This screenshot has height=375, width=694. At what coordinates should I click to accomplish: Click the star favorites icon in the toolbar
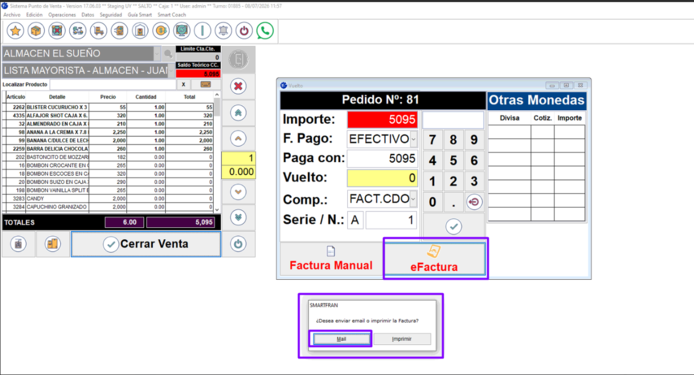click(x=15, y=31)
